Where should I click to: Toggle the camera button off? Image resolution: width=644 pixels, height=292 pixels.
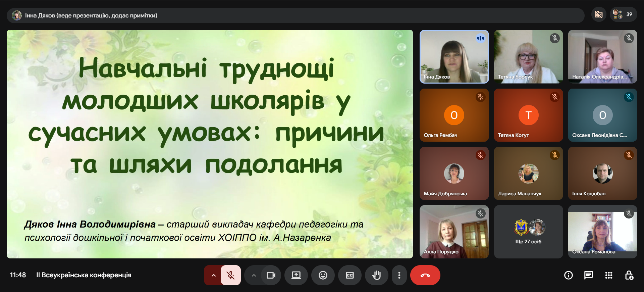click(x=271, y=275)
